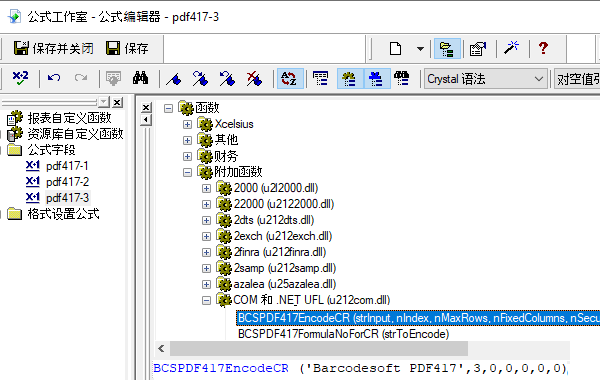Select 报表自定义函数 in the workshop tree
The width and height of the screenshot is (600, 380).
point(69,118)
